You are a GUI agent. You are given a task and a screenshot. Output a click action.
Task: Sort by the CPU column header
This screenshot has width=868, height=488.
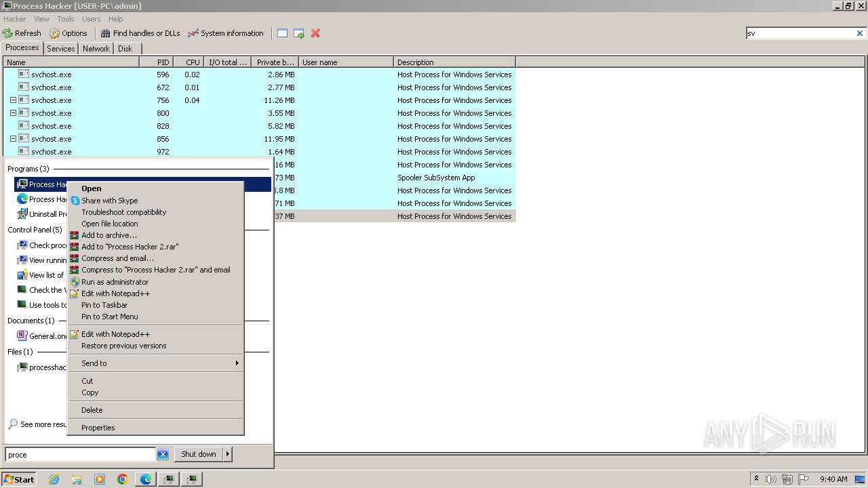(x=189, y=62)
